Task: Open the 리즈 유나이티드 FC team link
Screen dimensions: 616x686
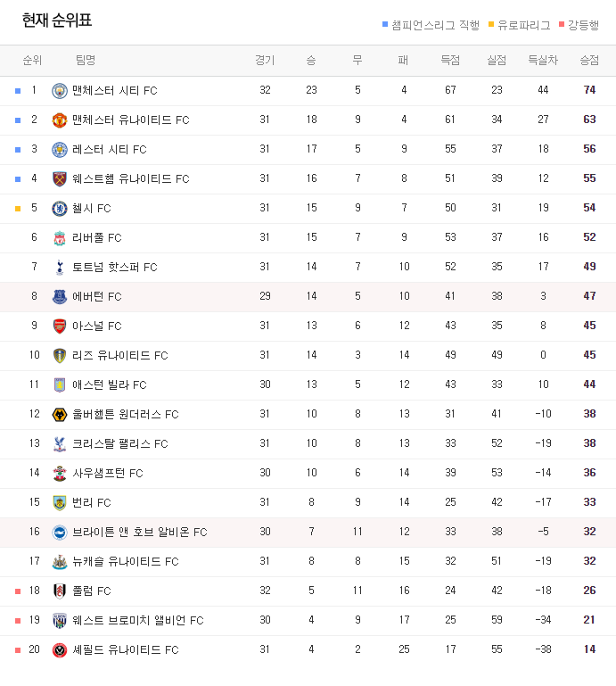Action: click(x=120, y=355)
